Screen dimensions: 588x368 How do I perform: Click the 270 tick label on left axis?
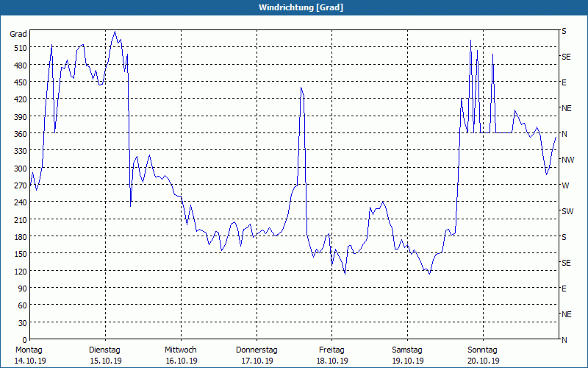[18, 185]
